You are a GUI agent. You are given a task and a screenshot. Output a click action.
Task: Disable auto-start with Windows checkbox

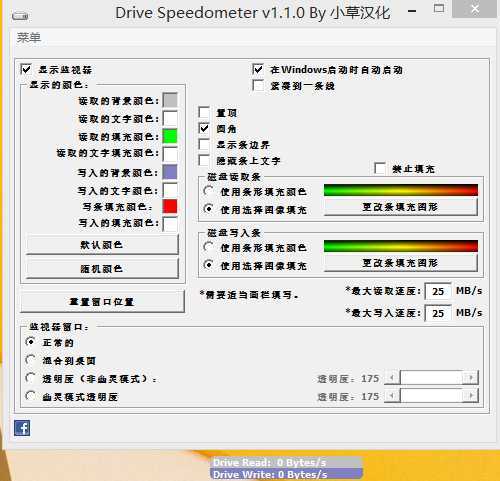click(x=258, y=69)
